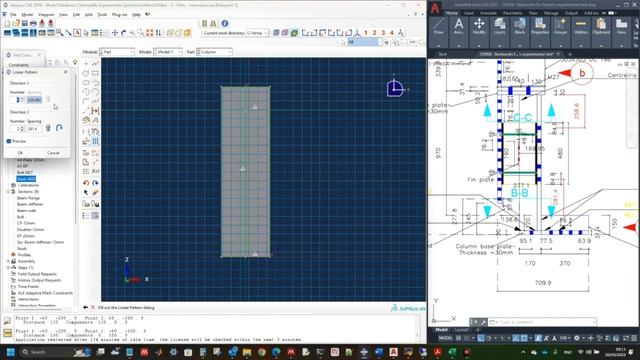This screenshot has height=360, width=640.
Task: Expand the Sections node in model tree
Action: click(8, 191)
